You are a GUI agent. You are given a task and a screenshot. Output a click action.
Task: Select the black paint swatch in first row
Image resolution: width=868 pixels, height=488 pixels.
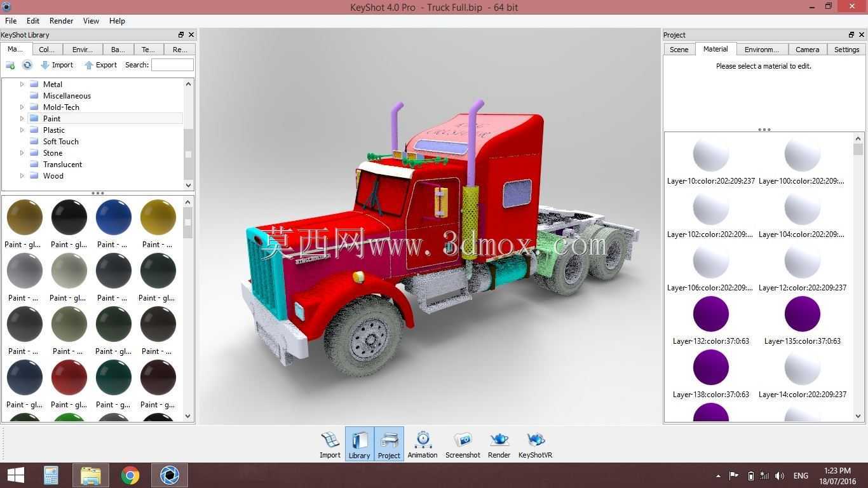point(69,217)
